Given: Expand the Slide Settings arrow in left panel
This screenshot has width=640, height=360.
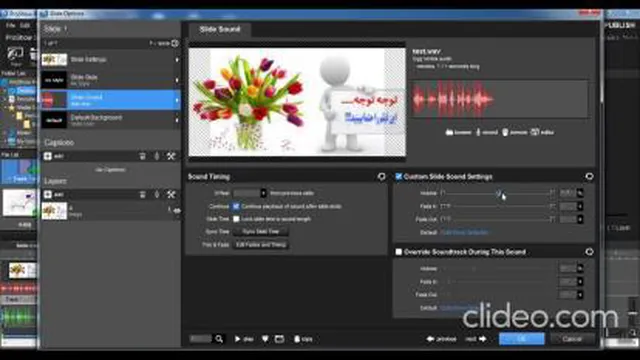Looking at the screenshot, I should [x=177, y=60].
